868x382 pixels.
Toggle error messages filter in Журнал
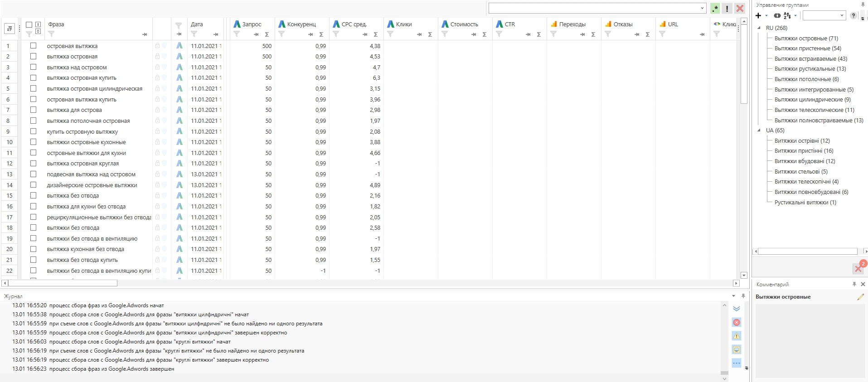click(737, 322)
